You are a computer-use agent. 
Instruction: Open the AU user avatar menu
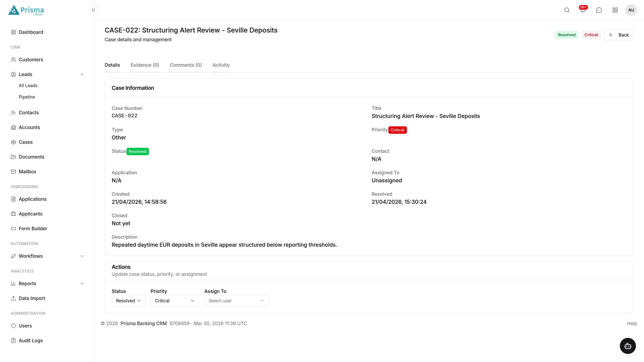(x=631, y=10)
